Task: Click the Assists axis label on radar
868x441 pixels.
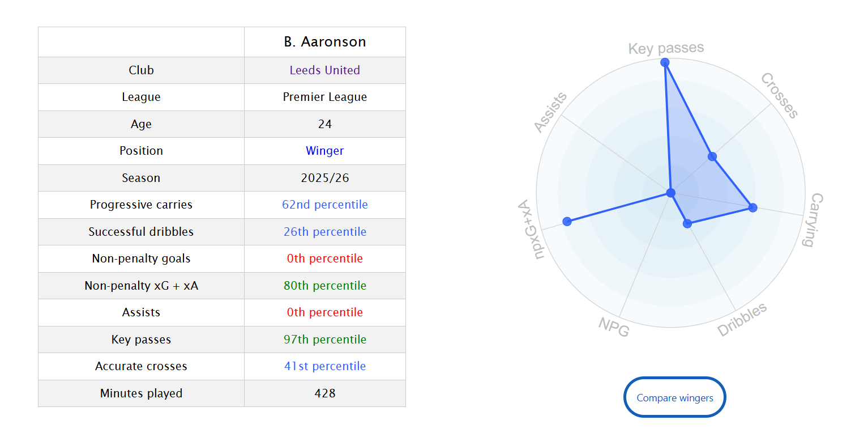Action: tap(550, 113)
